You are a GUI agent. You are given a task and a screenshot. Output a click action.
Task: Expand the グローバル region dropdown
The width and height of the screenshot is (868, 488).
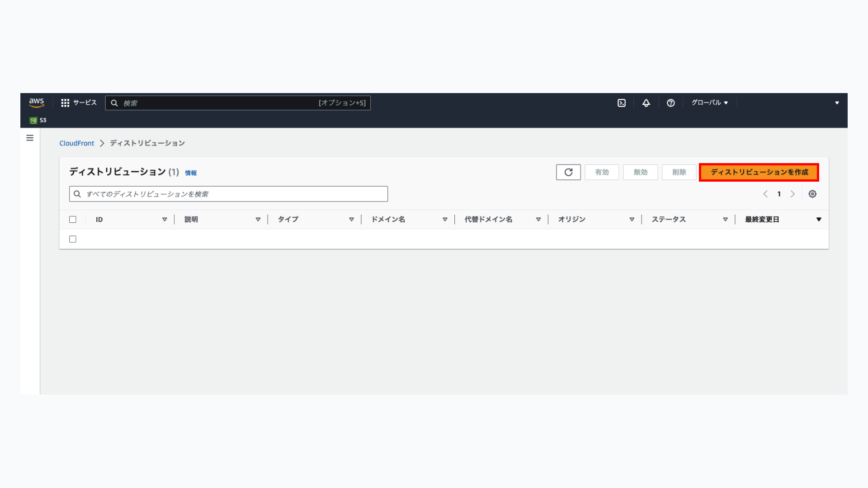coord(709,103)
